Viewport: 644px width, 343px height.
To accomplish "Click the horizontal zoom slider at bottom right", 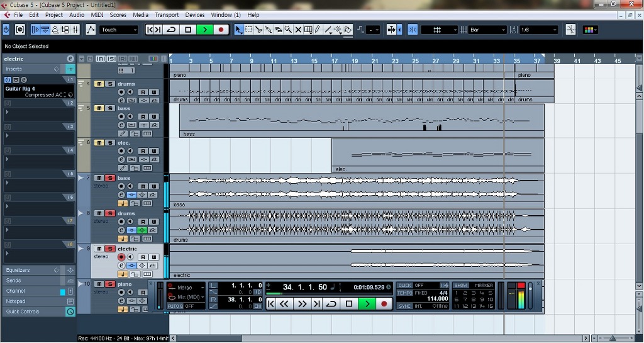I will 613,339.
